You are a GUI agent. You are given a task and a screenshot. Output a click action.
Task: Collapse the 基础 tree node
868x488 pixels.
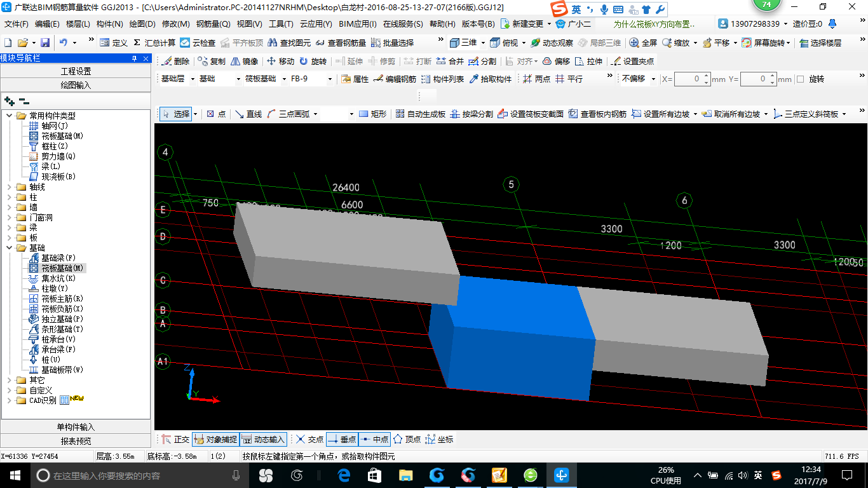click(x=10, y=248)
